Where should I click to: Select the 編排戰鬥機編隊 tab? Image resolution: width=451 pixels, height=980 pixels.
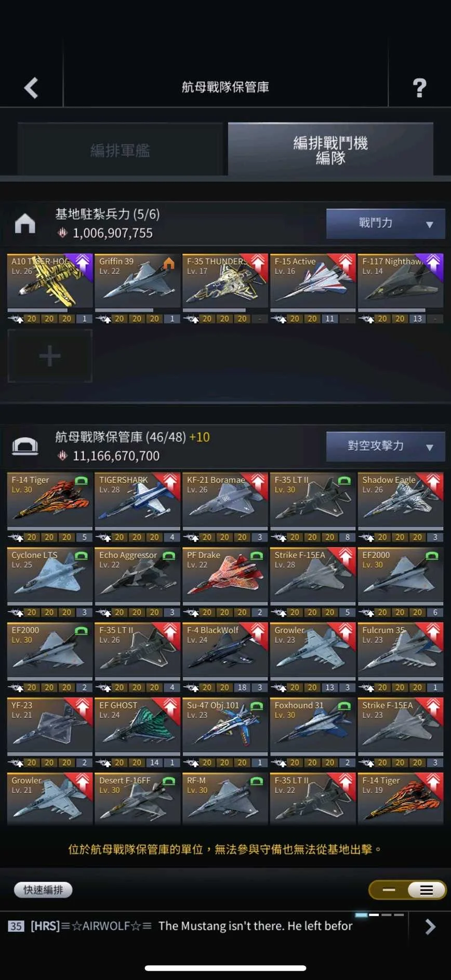[x=330, y=150]
